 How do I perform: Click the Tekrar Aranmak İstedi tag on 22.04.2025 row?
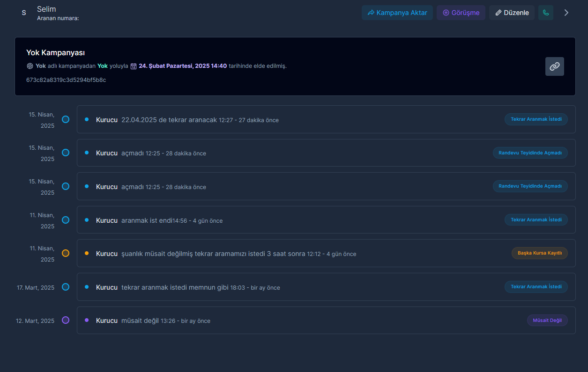coord(536,119)
